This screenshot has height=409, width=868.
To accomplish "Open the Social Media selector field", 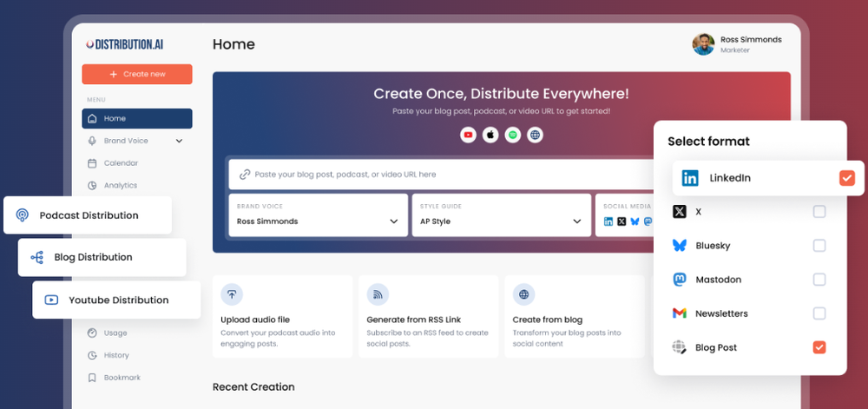I will (625, 215).
